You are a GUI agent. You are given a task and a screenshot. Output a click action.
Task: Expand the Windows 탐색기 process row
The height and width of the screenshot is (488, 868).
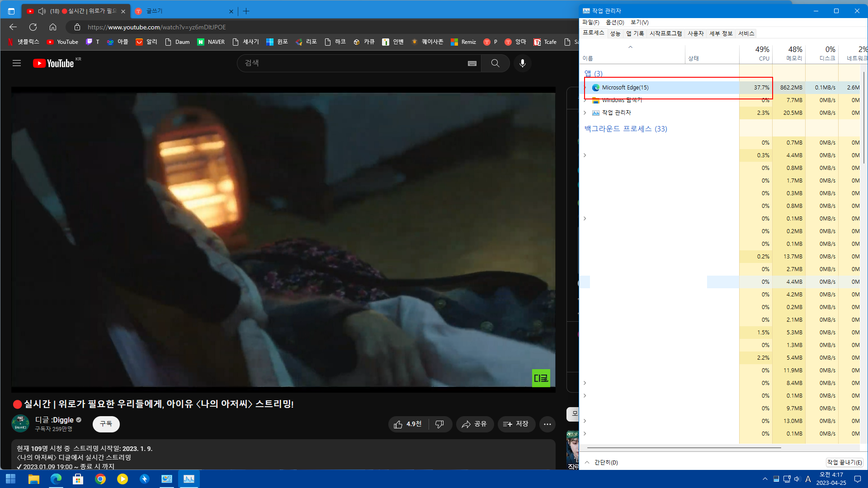(585, 100)
